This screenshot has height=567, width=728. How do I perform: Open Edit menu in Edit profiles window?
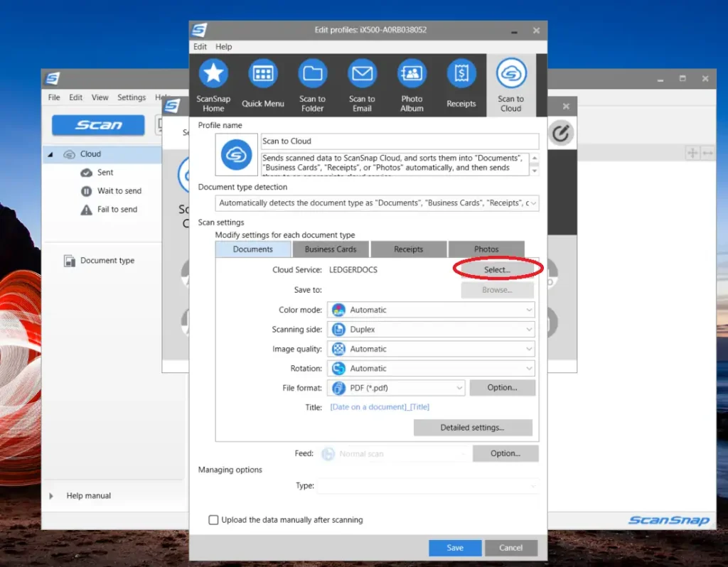tap(200, 47)
